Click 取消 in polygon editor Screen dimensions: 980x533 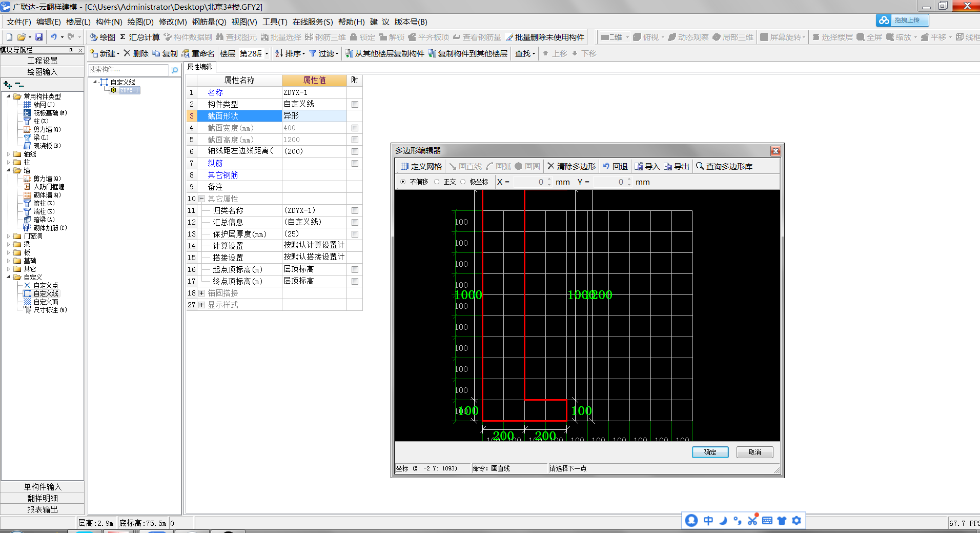(x=754, y=452)
